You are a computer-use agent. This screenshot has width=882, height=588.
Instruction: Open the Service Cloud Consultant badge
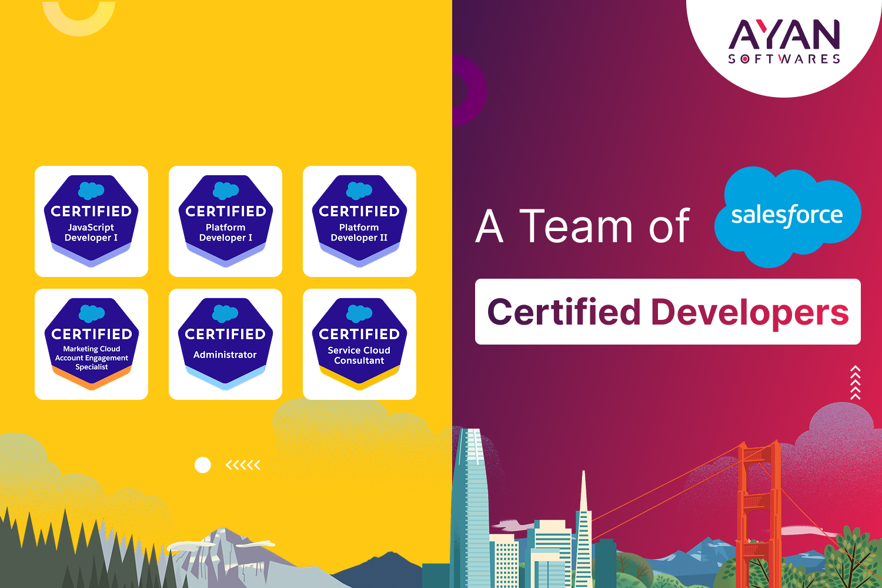[x=359, y=344]
